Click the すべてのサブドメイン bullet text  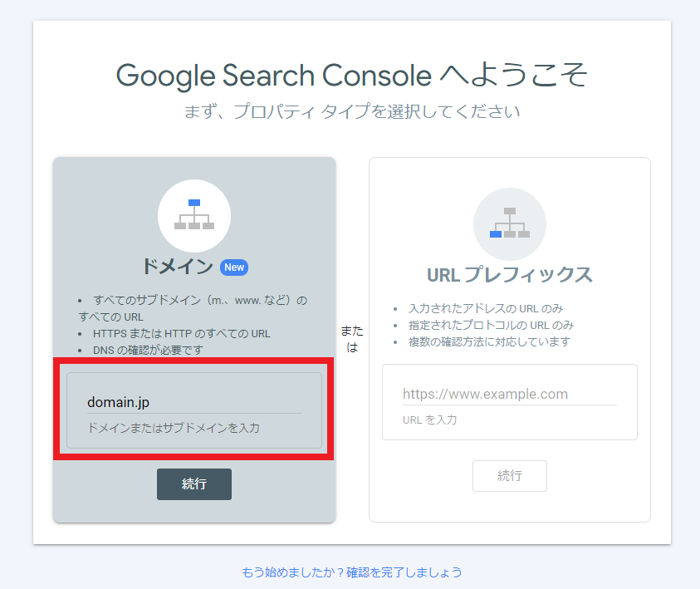(x=193, y=308)
